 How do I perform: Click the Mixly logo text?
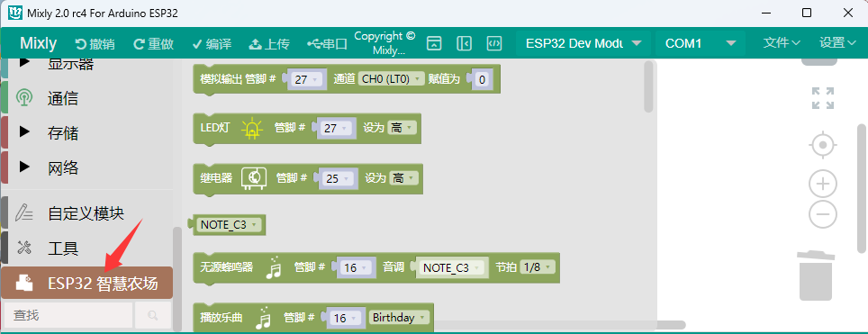coord(38,43)
